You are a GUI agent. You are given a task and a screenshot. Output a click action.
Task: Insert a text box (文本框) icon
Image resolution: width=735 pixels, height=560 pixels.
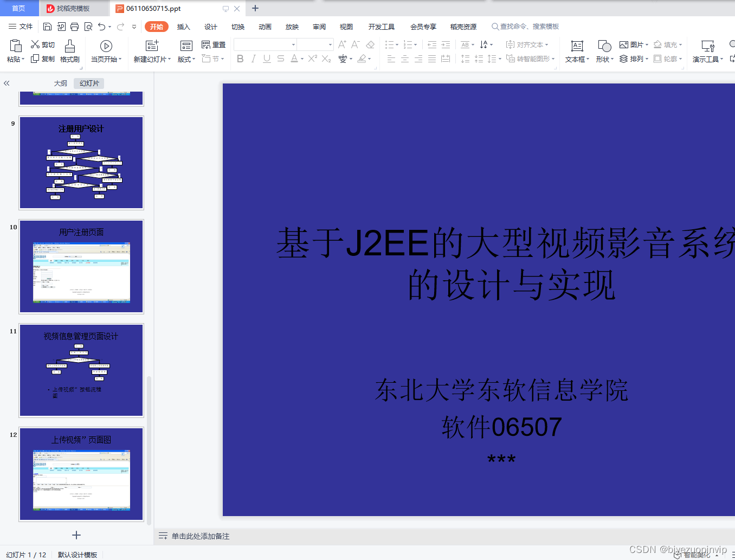point(577,46)
